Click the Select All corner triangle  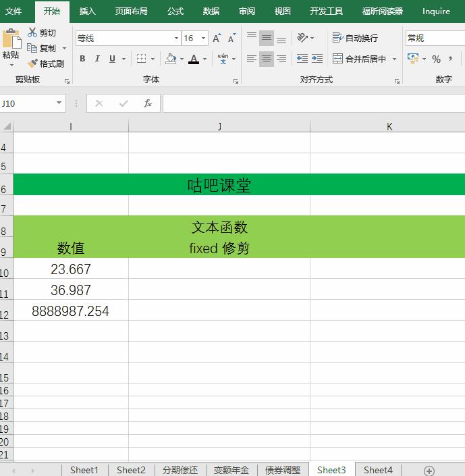coord(7,126)
